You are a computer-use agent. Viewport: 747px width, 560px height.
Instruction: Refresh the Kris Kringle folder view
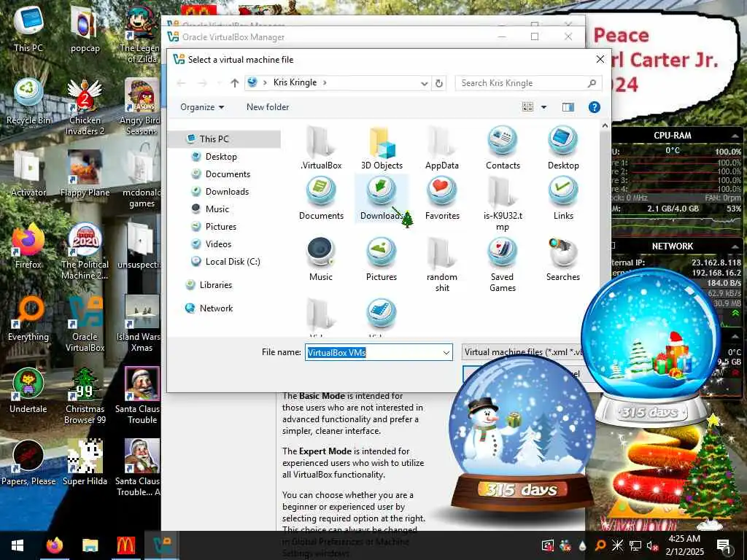438,83
